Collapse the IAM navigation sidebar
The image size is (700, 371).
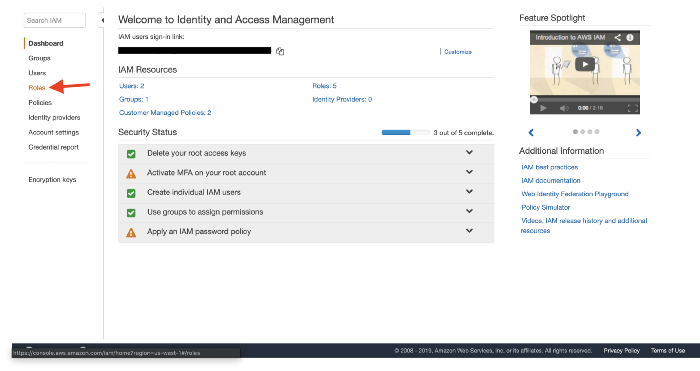pos(102,20)
